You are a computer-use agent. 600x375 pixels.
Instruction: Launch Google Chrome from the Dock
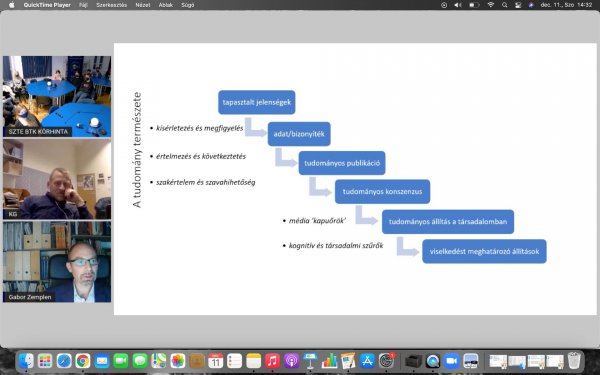coord(83,361)
